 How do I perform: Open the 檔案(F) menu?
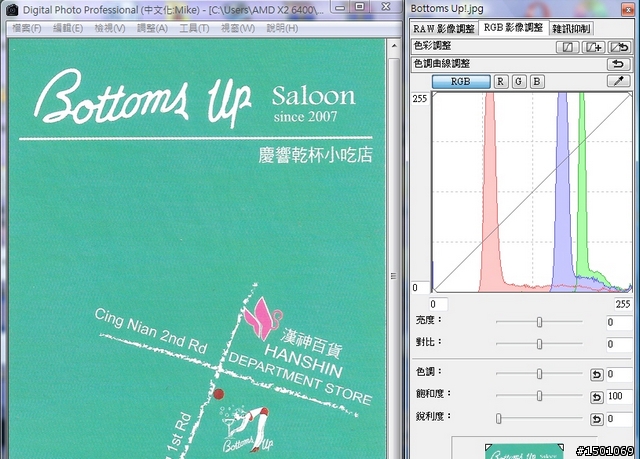pos(27,28)
